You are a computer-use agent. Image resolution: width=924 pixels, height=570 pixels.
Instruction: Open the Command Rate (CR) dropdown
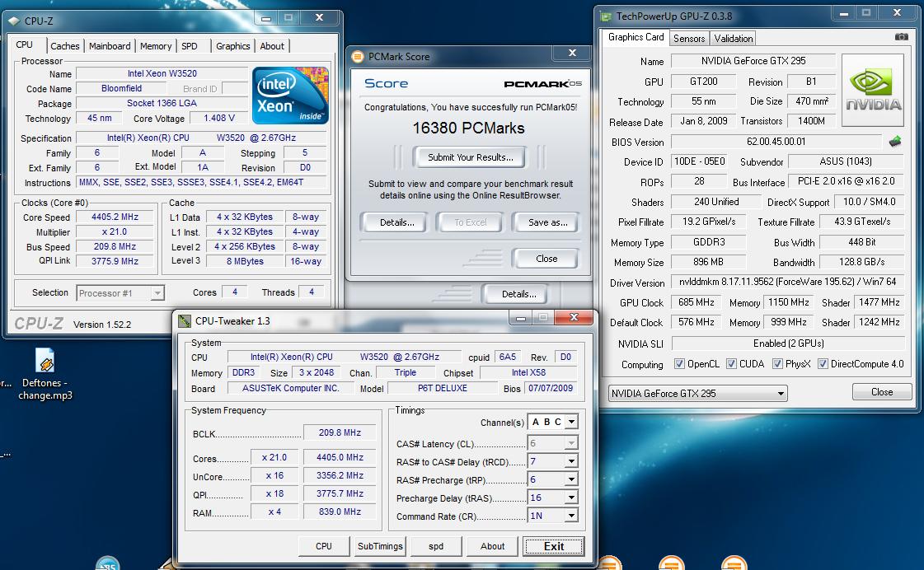point(553,516)
